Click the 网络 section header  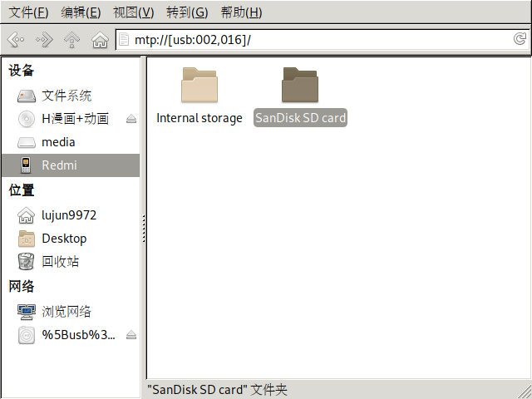pos(22,286)
